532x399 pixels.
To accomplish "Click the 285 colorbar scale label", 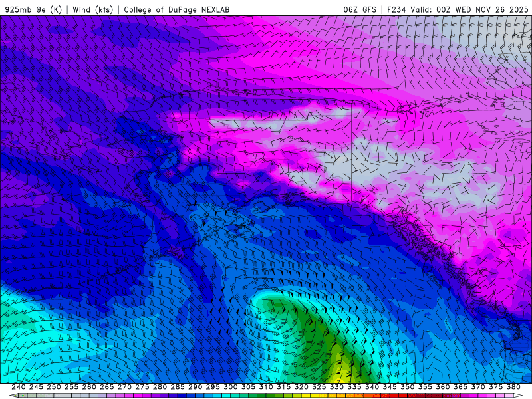I will coord(178,387).
